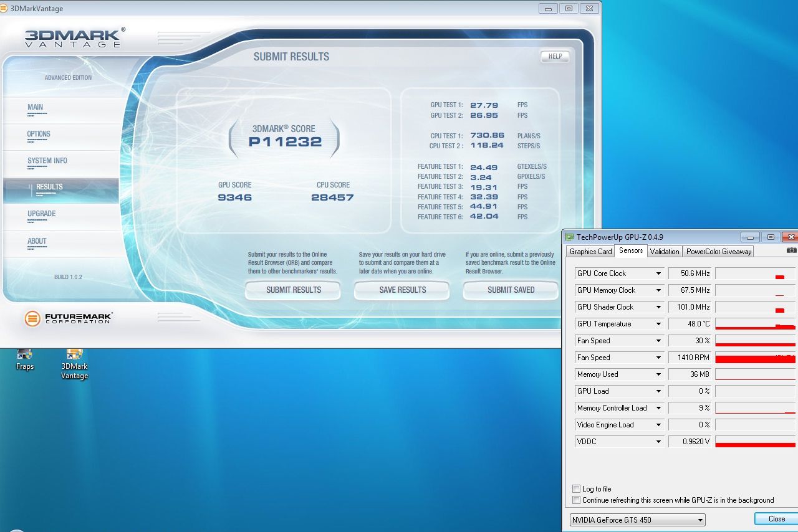The image size is (798, 532).
Task: Click the 3DMarkVantage title bar icon
Action: (x=5, y=9)
